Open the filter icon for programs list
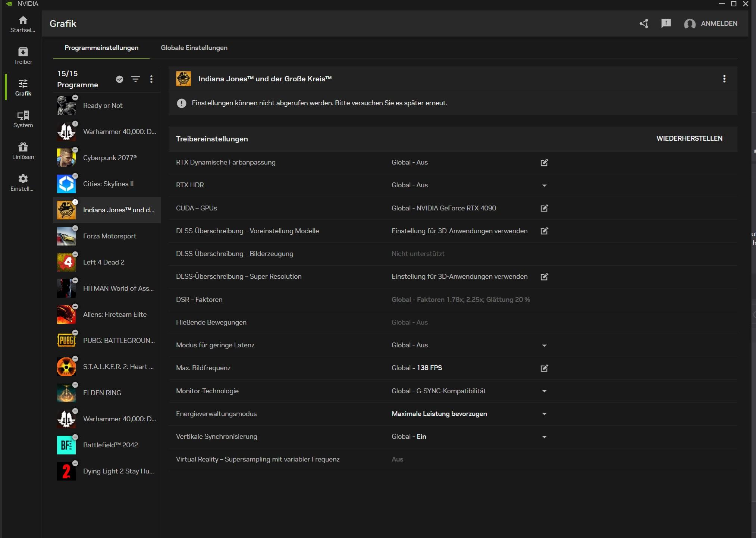Viewport: 756px width, 538px height. [x=135, y=79]
